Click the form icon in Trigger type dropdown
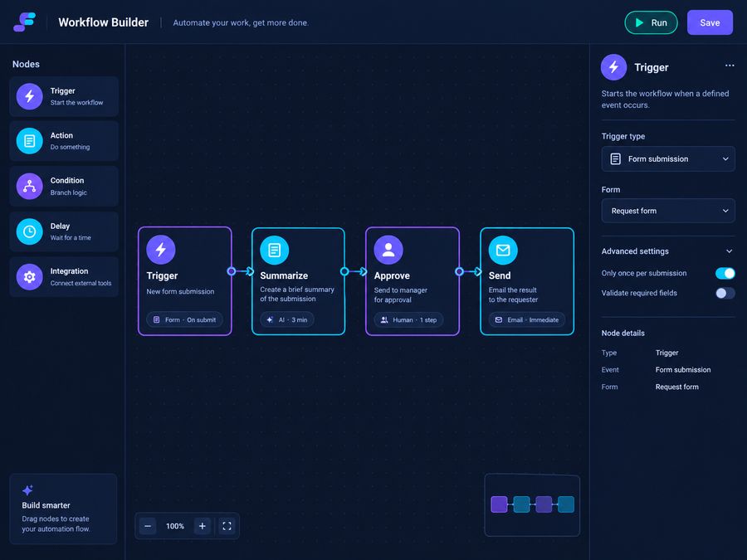 [x=616, y=159]
